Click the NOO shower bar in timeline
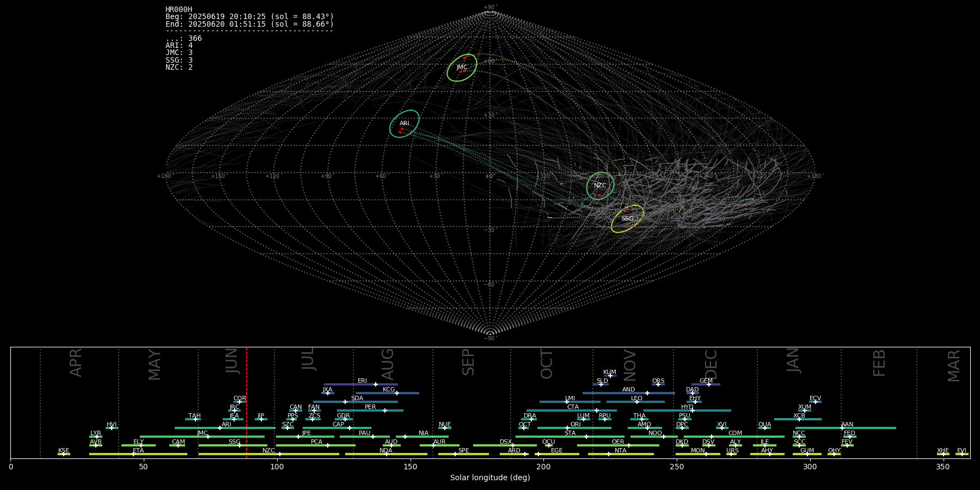This screenshot has width=980, height=490. [x=654, y=437]
